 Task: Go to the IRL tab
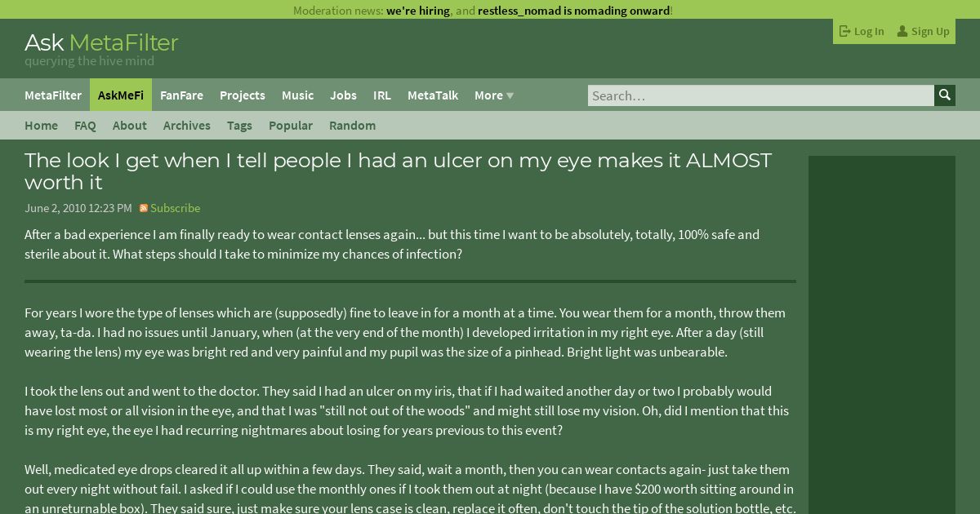click(382, 95)
